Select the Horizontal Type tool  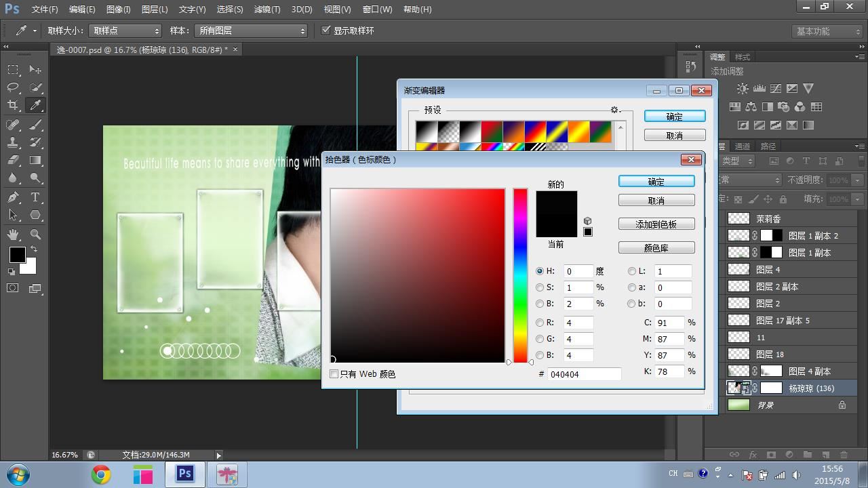35,197
